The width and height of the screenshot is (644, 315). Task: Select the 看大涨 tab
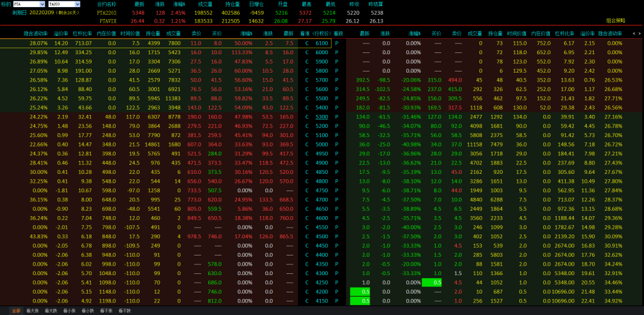[x=34, y=311]
